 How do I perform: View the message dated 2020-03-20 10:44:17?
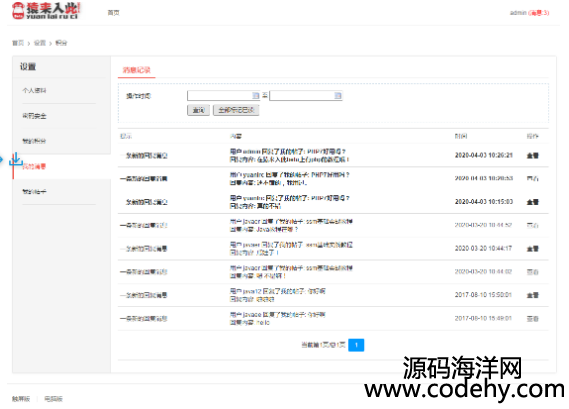tap(532, 249)
